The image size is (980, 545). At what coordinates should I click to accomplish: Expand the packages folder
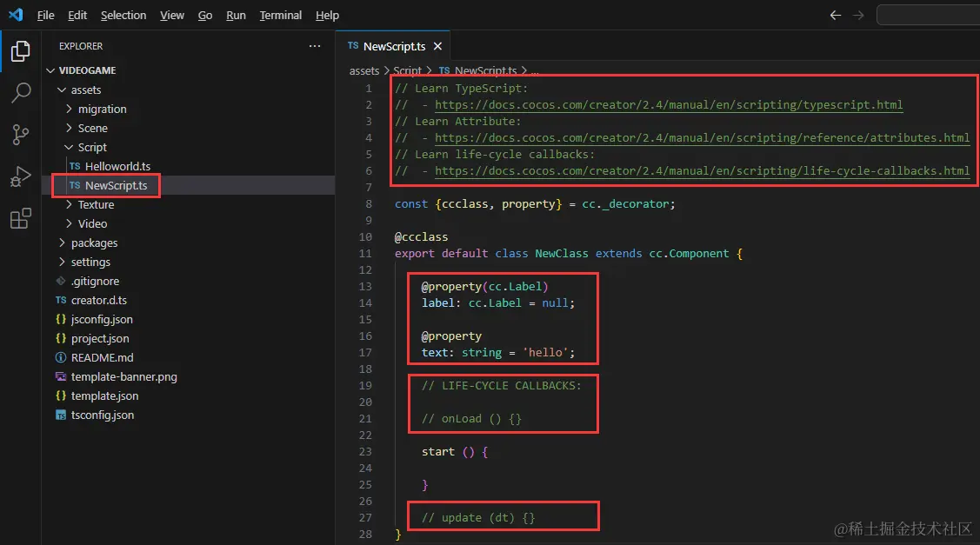click(189, 243)
